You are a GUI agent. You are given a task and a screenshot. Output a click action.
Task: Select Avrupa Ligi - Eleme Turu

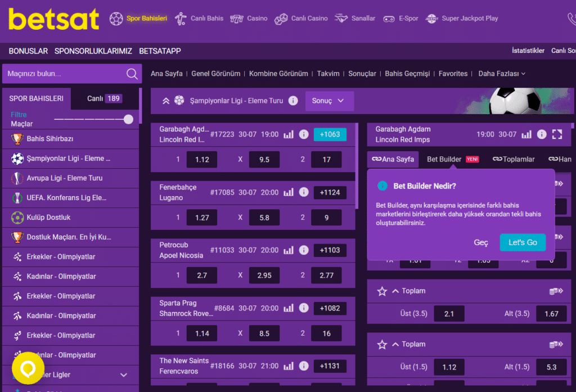71,178
